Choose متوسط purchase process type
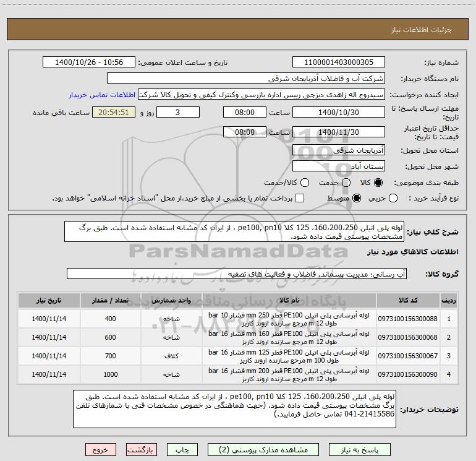Image resolution: width=476 pixels, height=461 pixels. (x=357, y=199)
